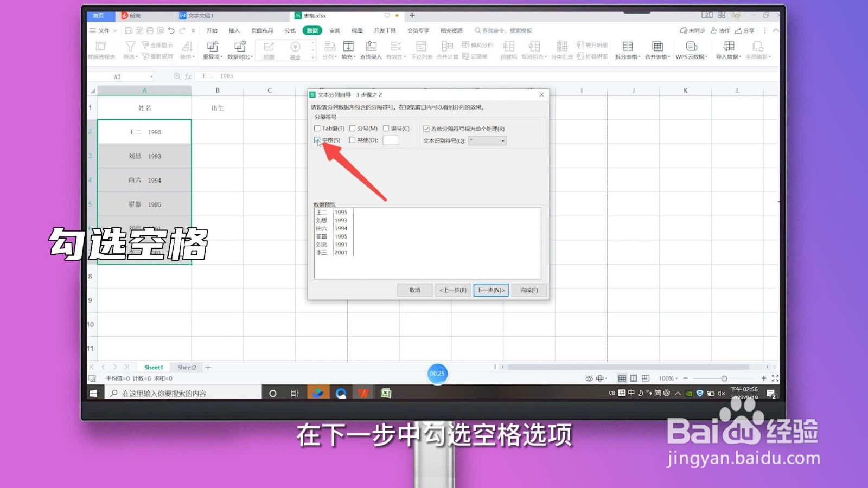Click the zoom out minus button

click(686, 378)
